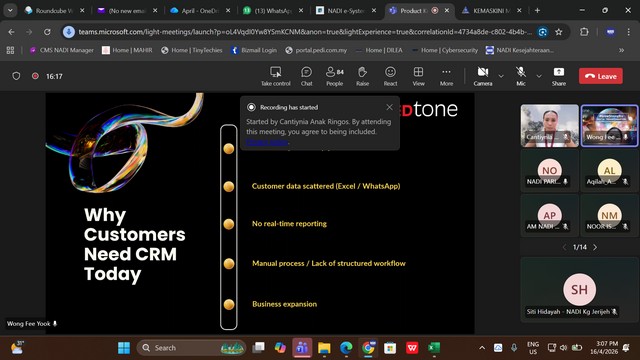Image resolution: width=640 pixels, height=360 pixels.
Task: Open the Privacy policy link
Action: coord(267,142)
